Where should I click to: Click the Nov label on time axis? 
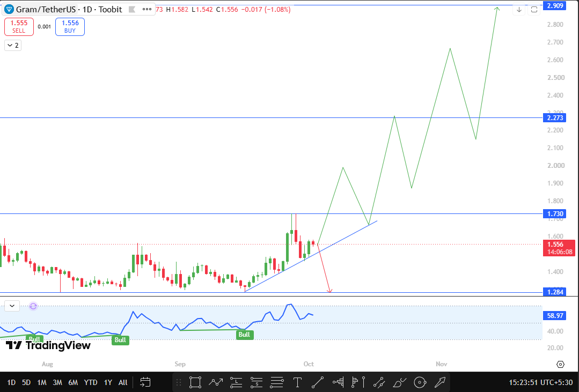coord(441,364)
